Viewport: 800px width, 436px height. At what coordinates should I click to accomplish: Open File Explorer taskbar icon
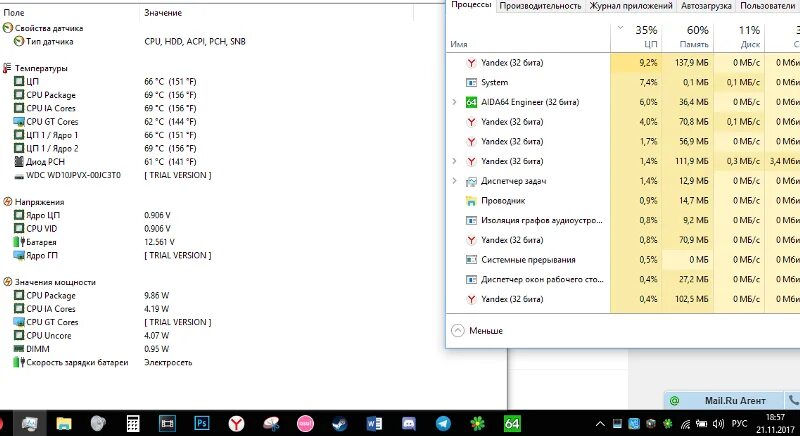point(64,423)
